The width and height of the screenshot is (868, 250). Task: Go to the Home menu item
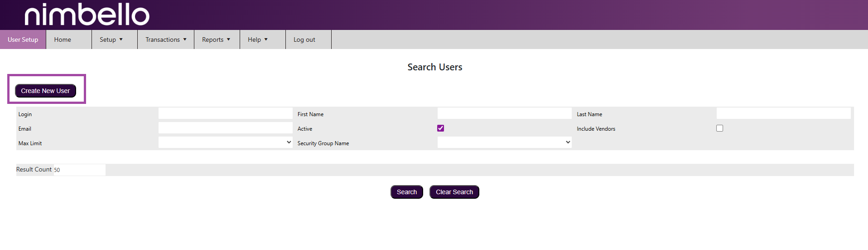pos(63,39)
